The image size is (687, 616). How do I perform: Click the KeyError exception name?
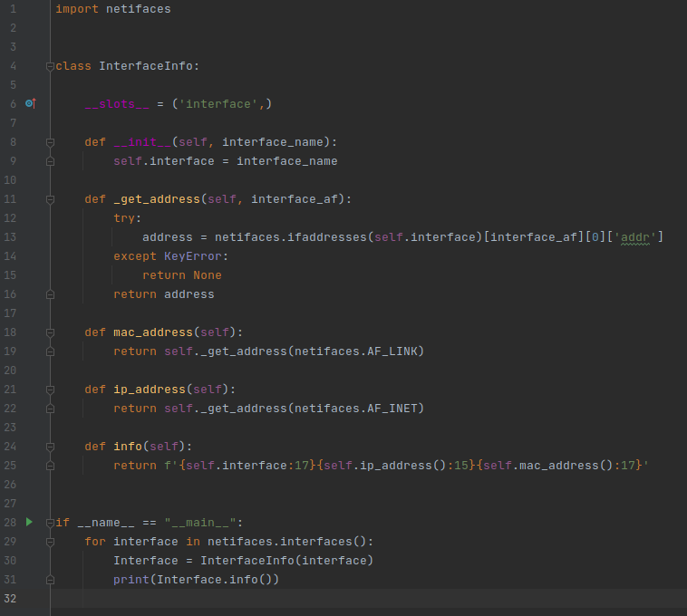(x=193, y=256)
